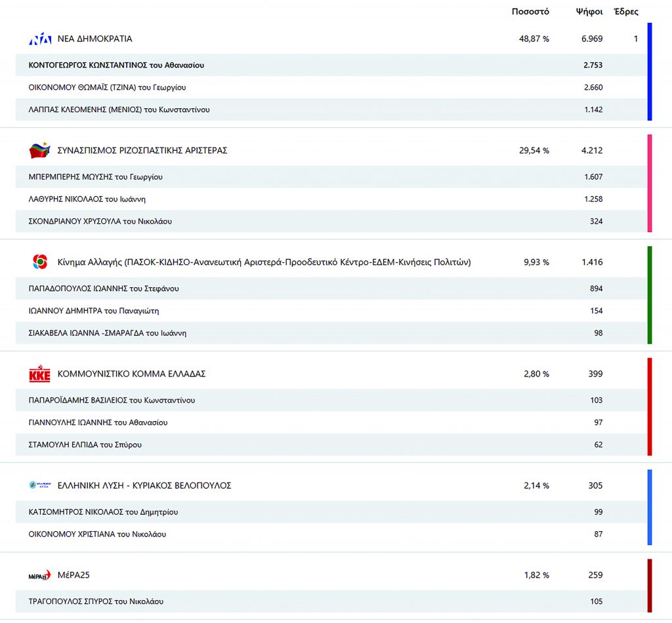Select the ΣΥΝΑΣΠΙΣΜΟΣ ΡΙΖΟΣΠΑΣΤΙΚΗΣ ΑΡΙΣΤΕΡΑΣ party name
The image size is (672, 623).
pos(142,151)
